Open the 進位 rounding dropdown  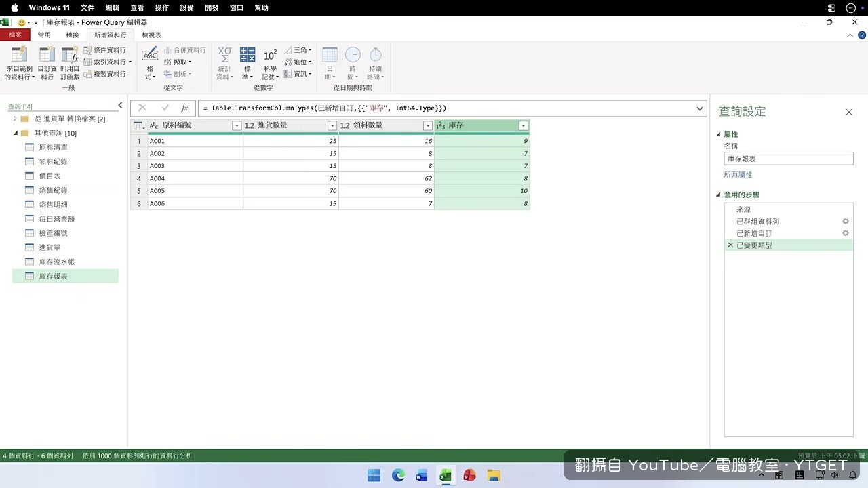click(298, 62)
